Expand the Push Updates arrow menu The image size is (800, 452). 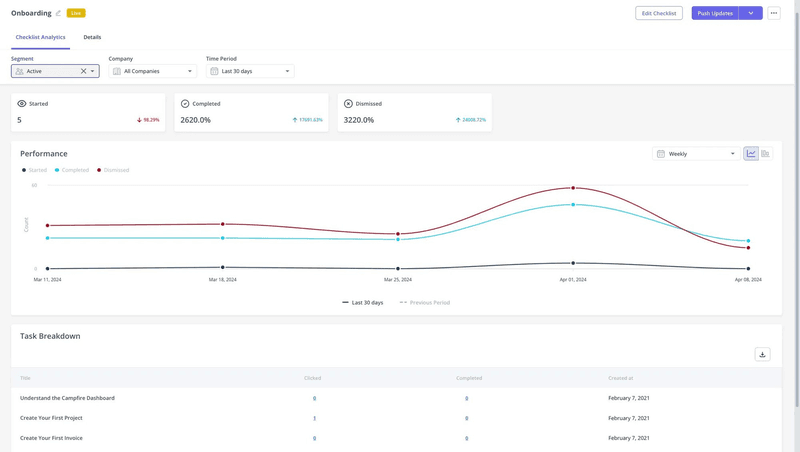(751, 13)
